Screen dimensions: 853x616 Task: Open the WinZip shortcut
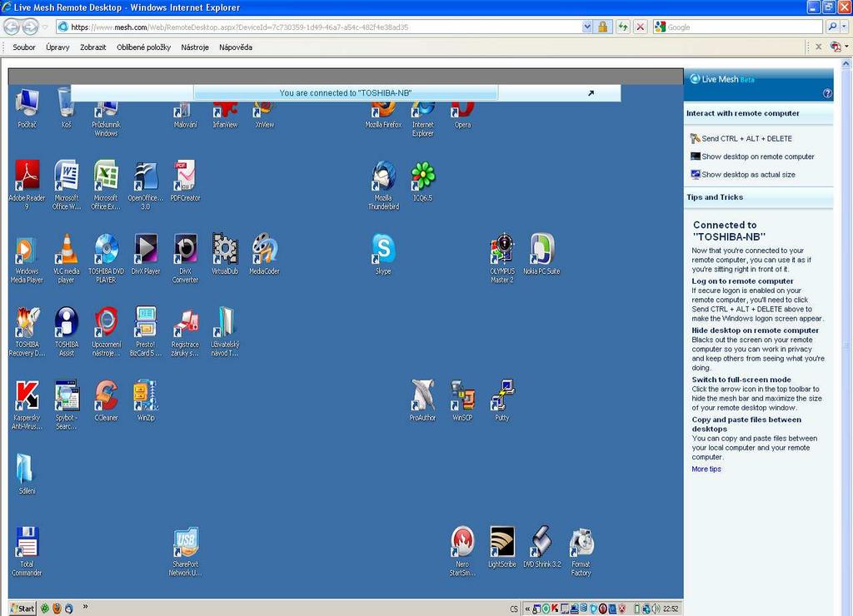tap(145, 401)
